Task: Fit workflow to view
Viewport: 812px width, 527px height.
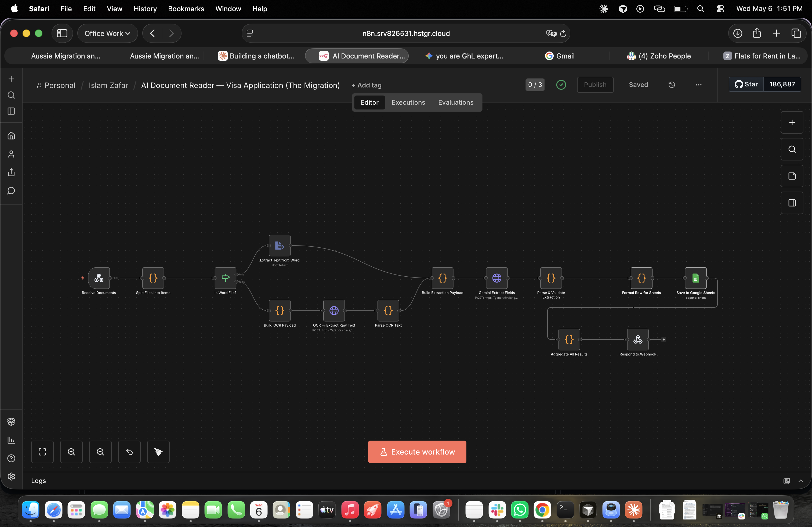Action: (x=42, y=452)
